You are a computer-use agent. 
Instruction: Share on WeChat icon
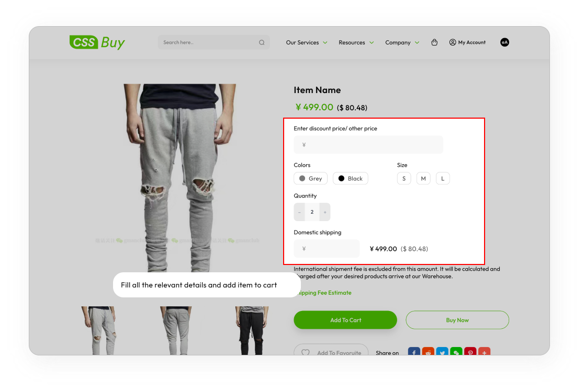pos(456,351)
